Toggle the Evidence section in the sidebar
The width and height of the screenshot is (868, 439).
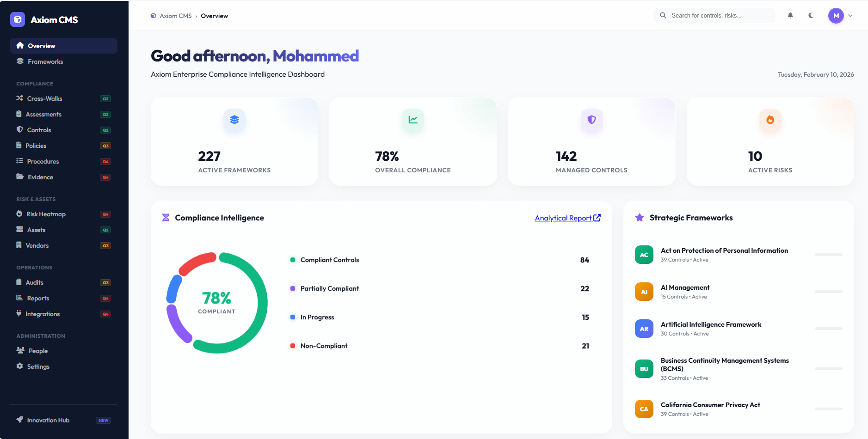[x=40, y=177]
